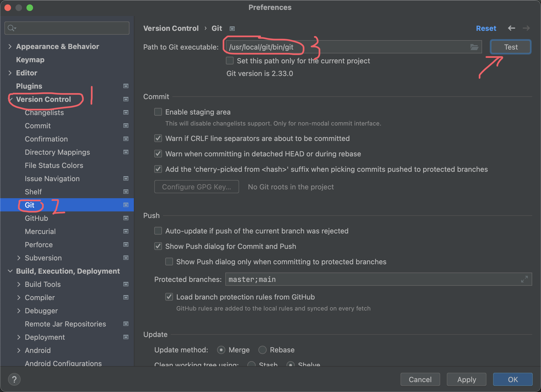Expand the Subversion node chevron
Viewport: 541px width, 392px height.
[19, 258]
